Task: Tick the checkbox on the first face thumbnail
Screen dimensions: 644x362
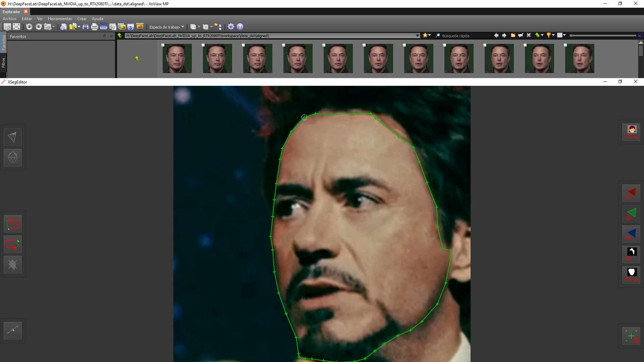Action: 163,45
